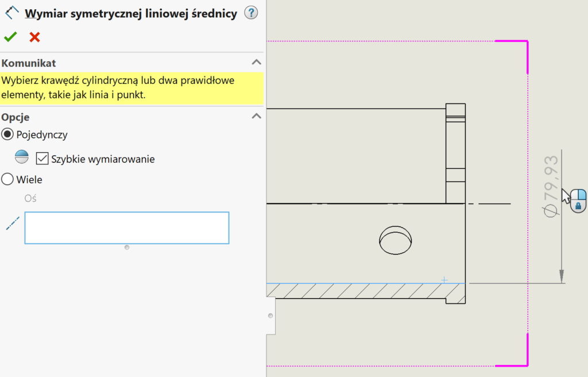Open help with the question mark icon

point(251,12)
